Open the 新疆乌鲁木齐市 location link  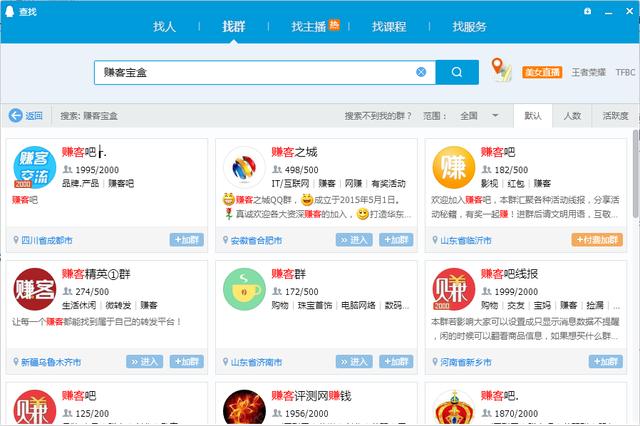tap(51, 362)
